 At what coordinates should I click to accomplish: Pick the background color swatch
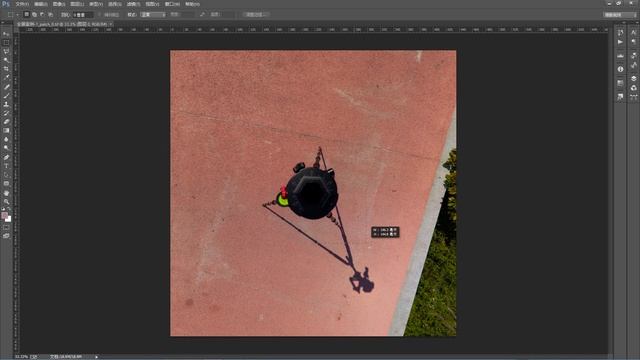tap(8, 219)
